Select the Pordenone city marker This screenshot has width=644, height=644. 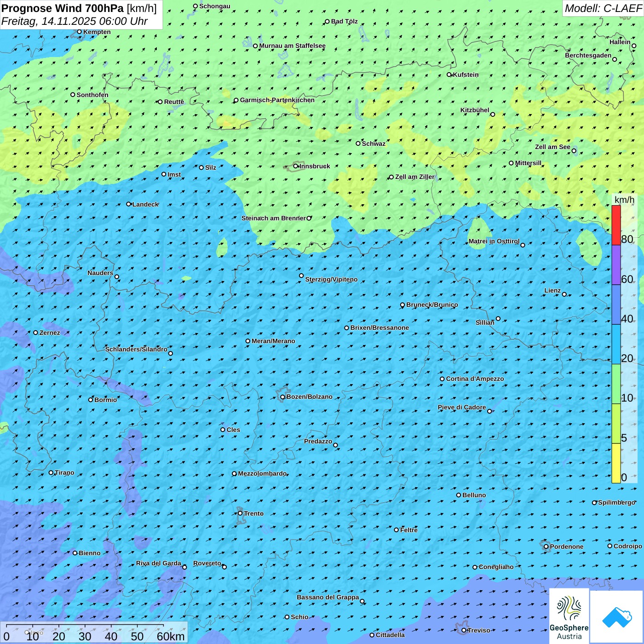546,546
